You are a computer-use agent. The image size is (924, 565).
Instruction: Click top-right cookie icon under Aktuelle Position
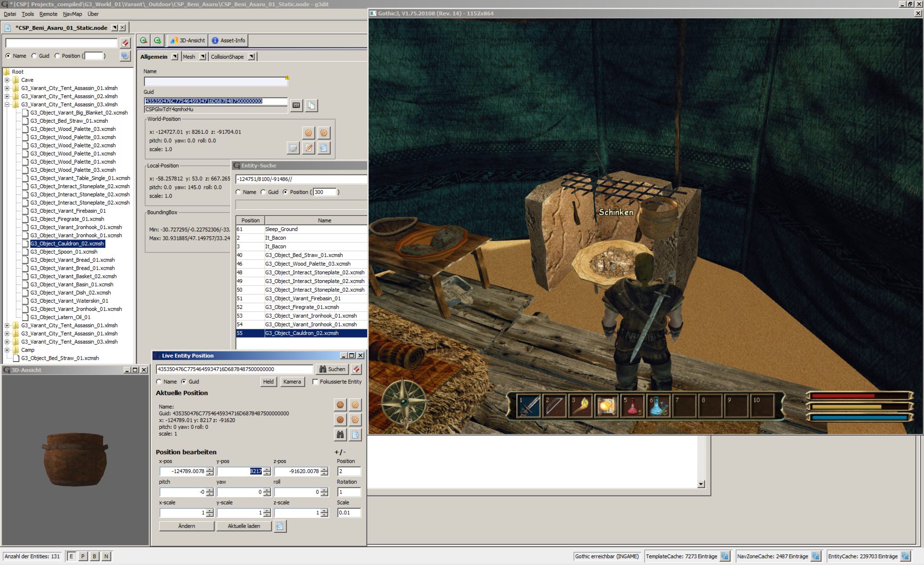(x=355, y=405)
